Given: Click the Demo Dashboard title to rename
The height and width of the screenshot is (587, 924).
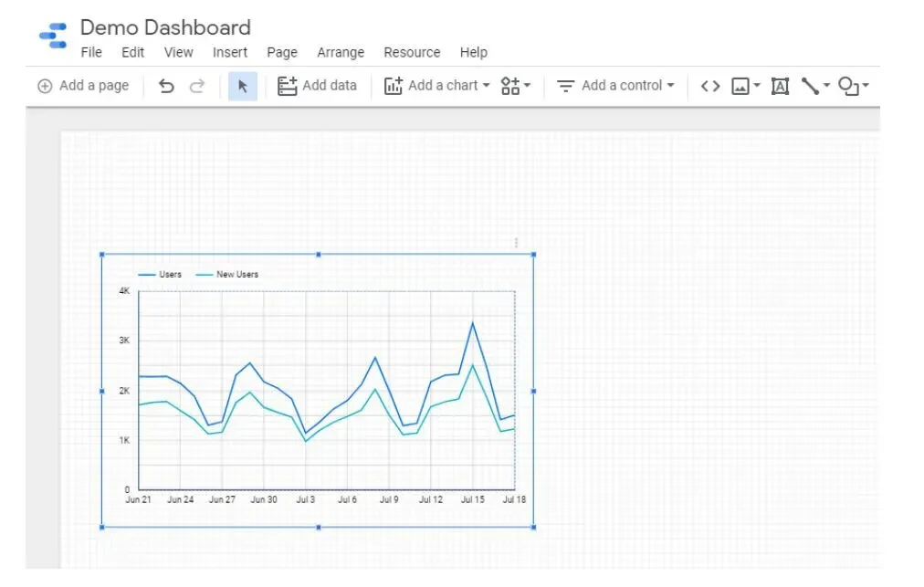Looking at the screenshot, I should click(x=165, y=27).
